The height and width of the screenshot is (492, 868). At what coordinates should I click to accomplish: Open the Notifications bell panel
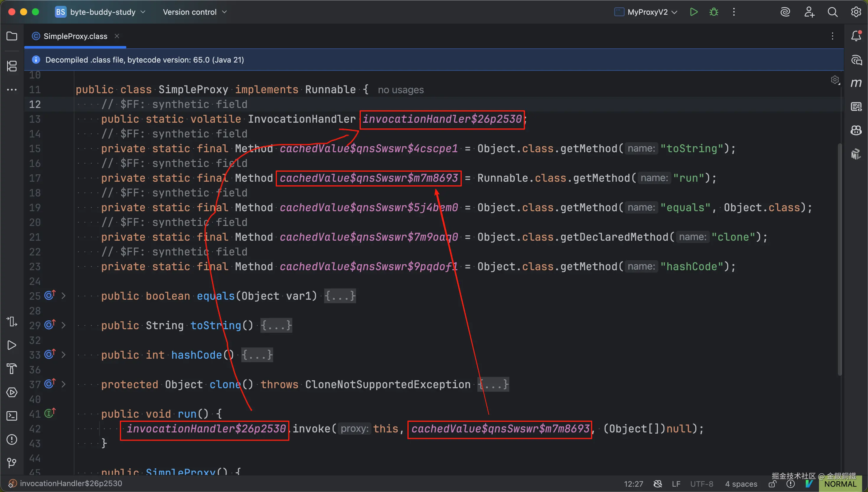click(856, 36)
